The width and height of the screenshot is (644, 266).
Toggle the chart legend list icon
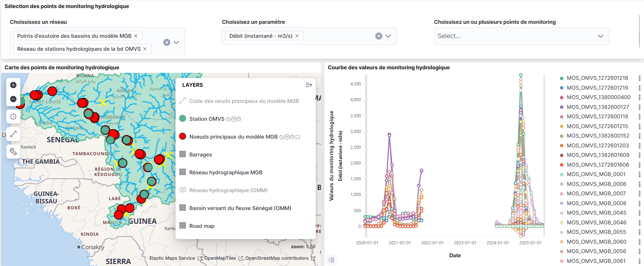tap(331, 260)
